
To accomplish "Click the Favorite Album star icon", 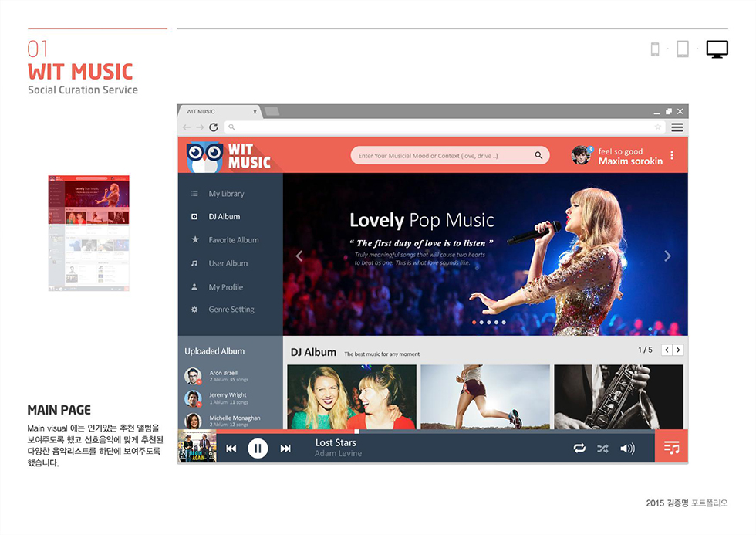I will [x=194, y=239].
